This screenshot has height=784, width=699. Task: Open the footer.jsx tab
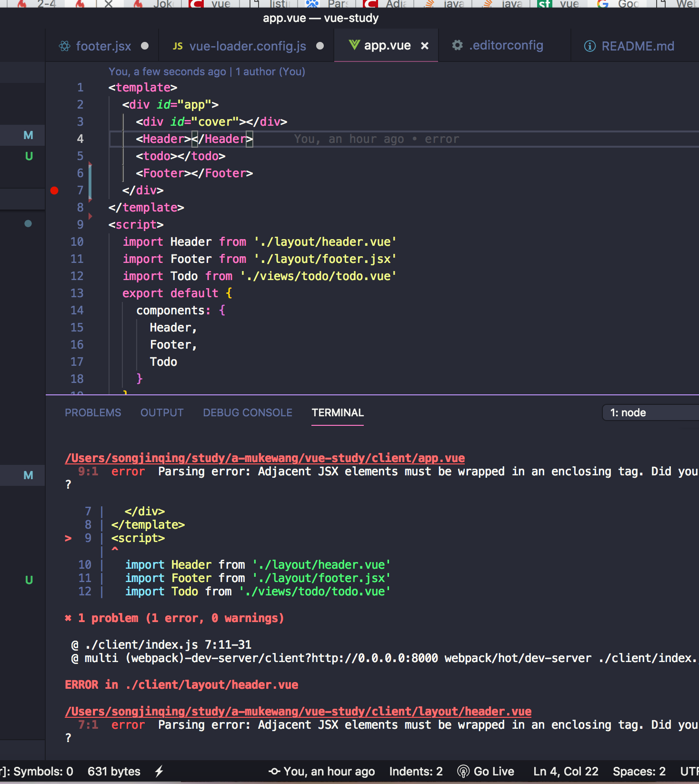(x=103, y=46)
